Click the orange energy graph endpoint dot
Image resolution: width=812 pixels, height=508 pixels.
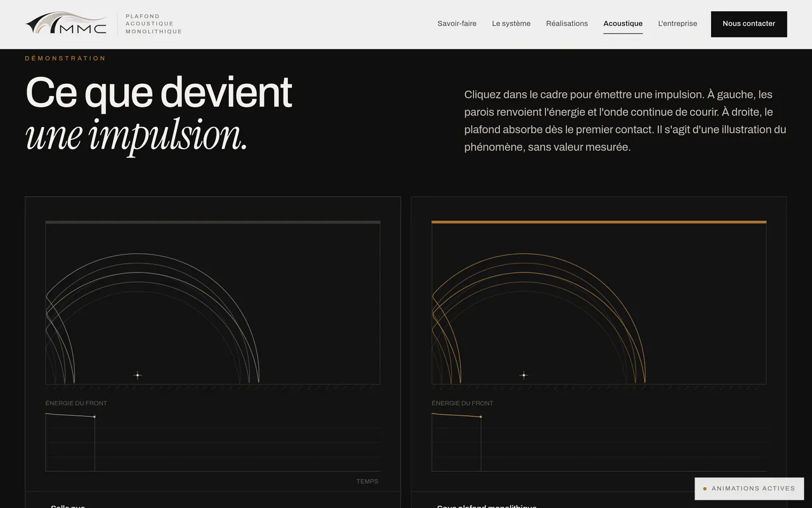tap(481, 417)
